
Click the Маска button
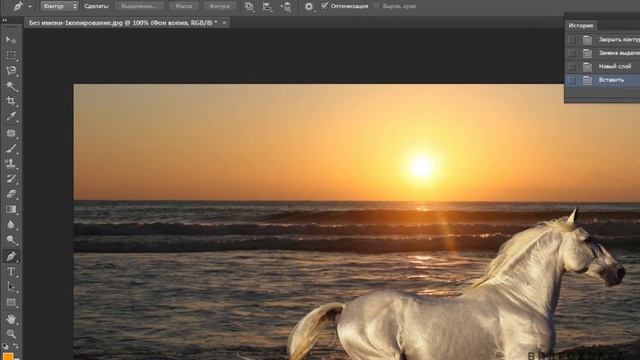click(x=184, y=6)
